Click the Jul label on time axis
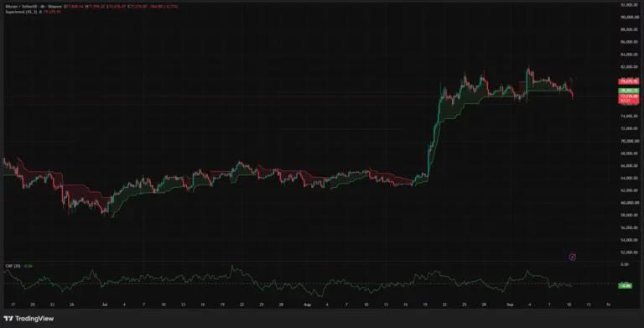Image resolution: width=644 pixels, height=328 pixels. (x=105, y=305)
